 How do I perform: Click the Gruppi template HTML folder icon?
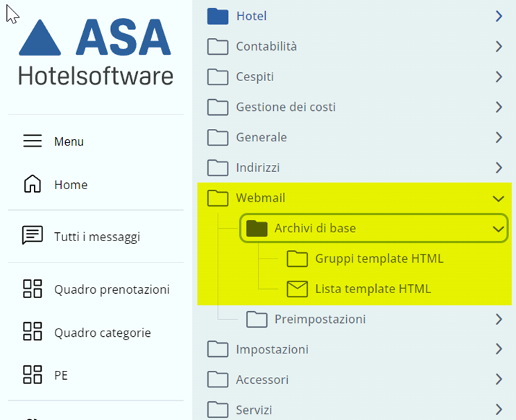(x=297, y=259)
